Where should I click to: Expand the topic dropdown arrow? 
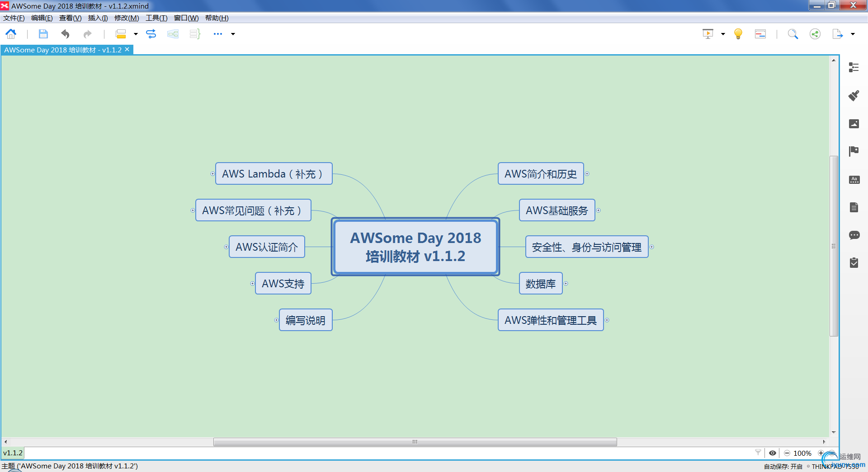coord(136,34)
